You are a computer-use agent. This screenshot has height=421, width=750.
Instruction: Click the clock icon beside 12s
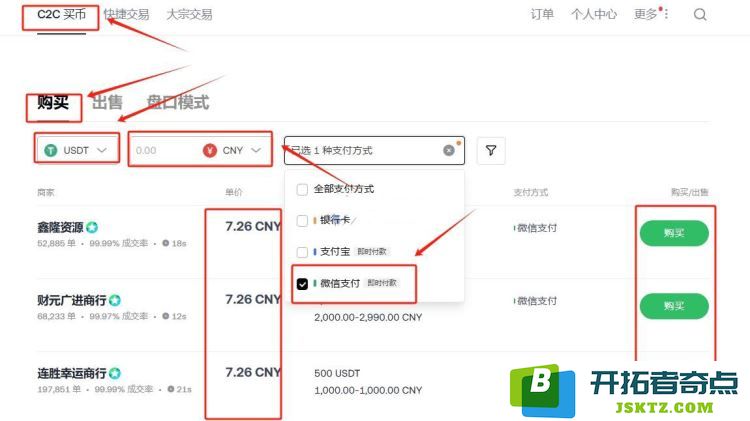[x=165, y=316]
